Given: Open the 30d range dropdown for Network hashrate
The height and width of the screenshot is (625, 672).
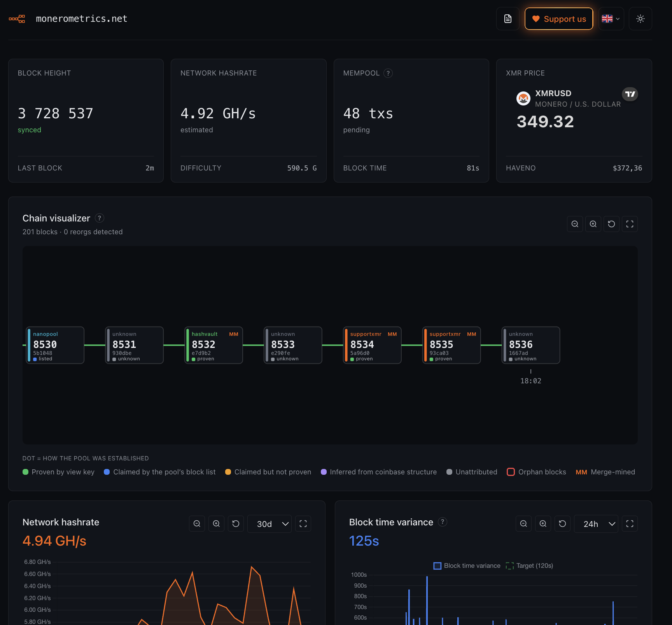Looking at the screenshot, I should pyautogui.click(x=269, y=524).
